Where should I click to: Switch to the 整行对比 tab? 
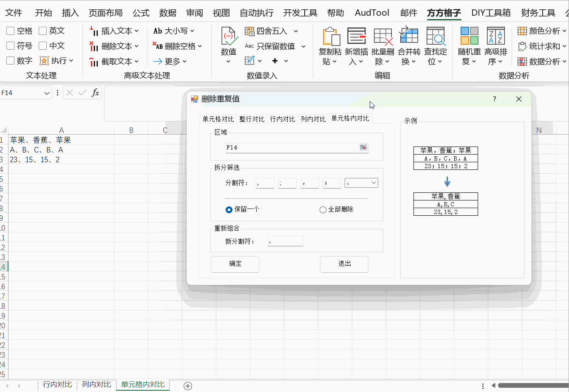coord(252,119)
